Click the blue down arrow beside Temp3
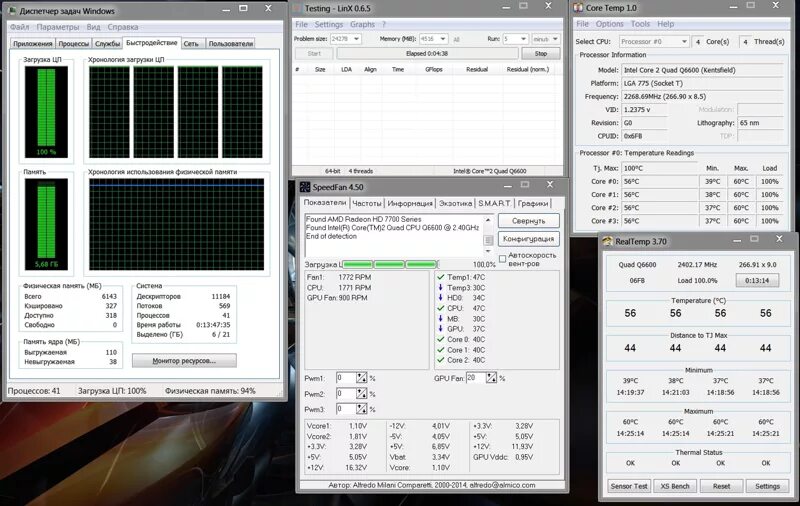This screenshot has height=506, width=800. point(440,288)
